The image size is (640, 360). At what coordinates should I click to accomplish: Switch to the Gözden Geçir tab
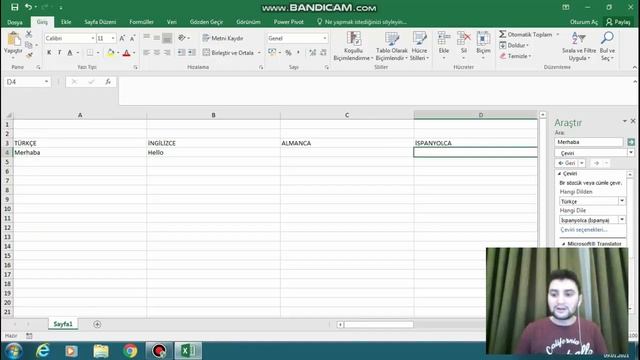pos(206,22)
